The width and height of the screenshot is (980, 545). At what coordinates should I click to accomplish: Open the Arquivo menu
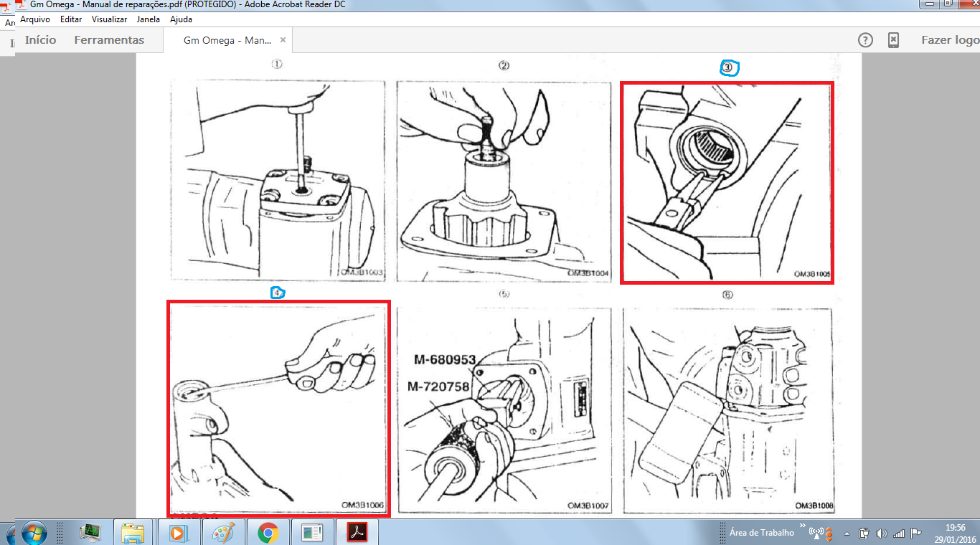click(35, 19)
